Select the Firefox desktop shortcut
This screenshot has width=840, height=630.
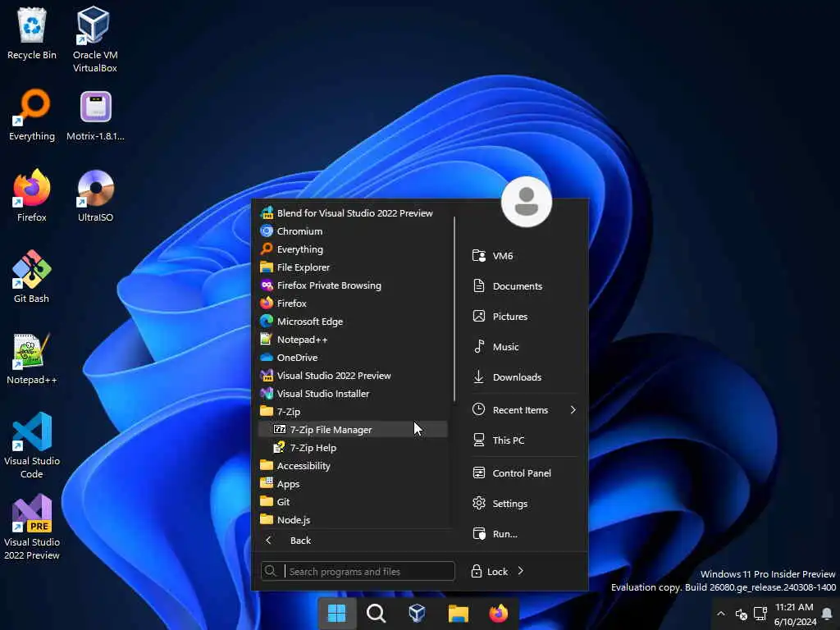(x=32, y=195)
